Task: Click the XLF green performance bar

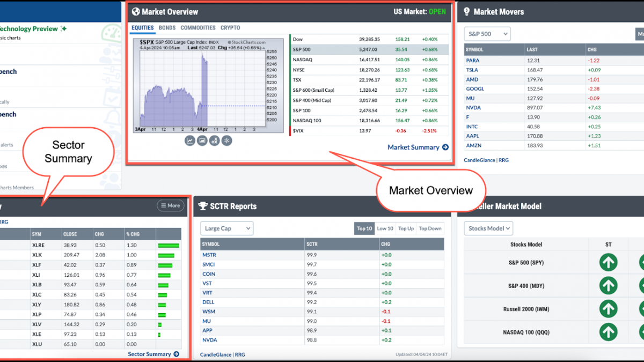Action: click(165, 265)
